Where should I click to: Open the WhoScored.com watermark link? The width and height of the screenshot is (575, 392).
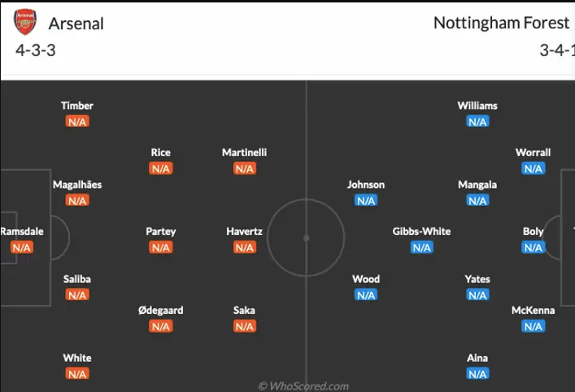click(303, 386)
